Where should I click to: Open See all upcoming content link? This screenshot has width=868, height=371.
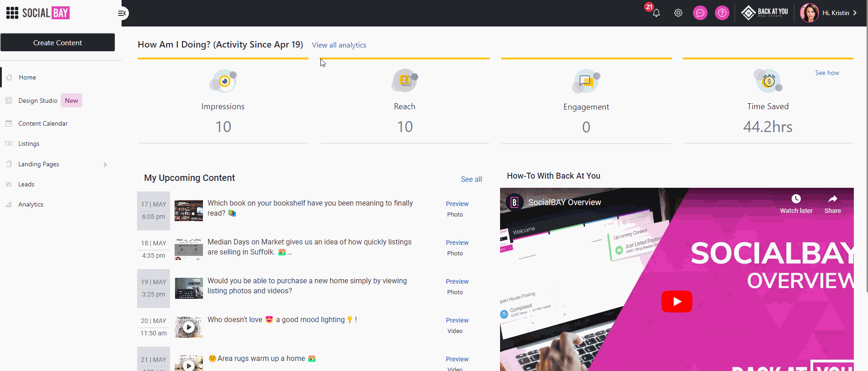471,179
